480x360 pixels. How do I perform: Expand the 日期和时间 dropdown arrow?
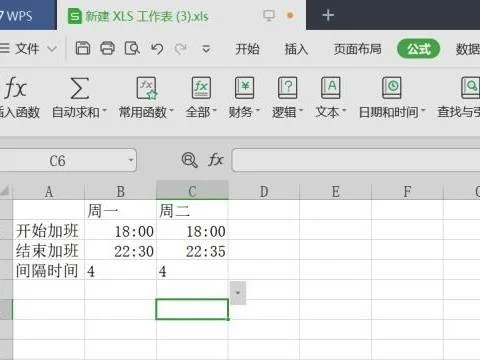423,110
